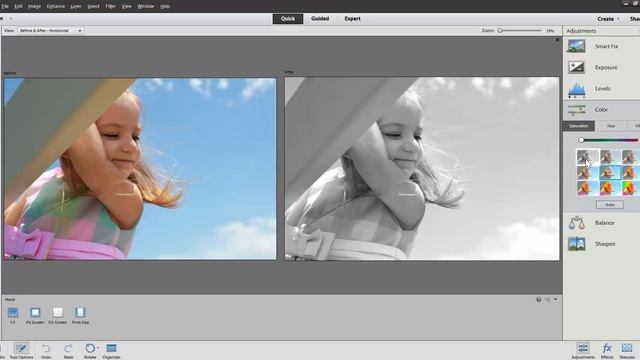Click the Sharpen adjustment icon
The image size is (640, 360).
[x=576, y=244]
